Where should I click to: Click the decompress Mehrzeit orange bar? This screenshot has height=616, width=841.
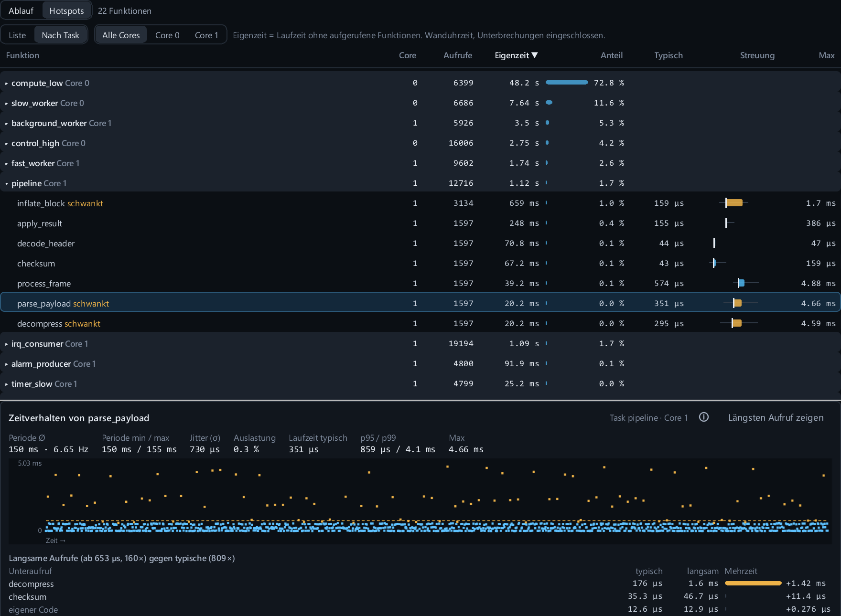tap(753, 583)
